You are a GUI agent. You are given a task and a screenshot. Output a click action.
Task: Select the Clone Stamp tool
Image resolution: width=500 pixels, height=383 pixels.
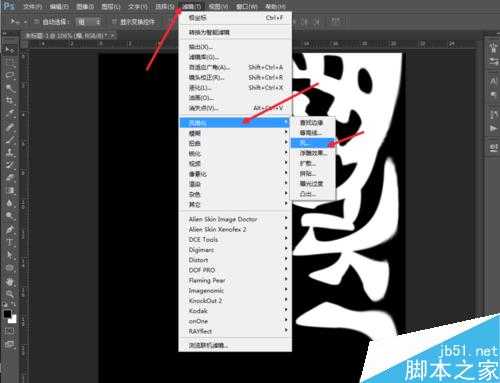pos(10,152)
